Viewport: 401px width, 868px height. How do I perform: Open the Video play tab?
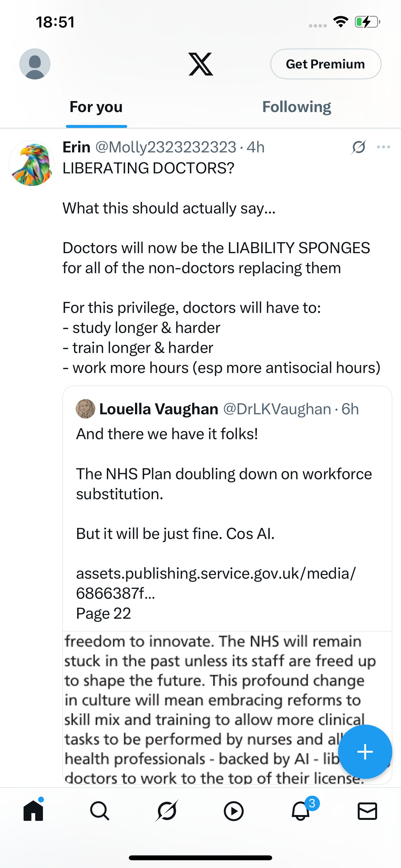click(233, 811)
